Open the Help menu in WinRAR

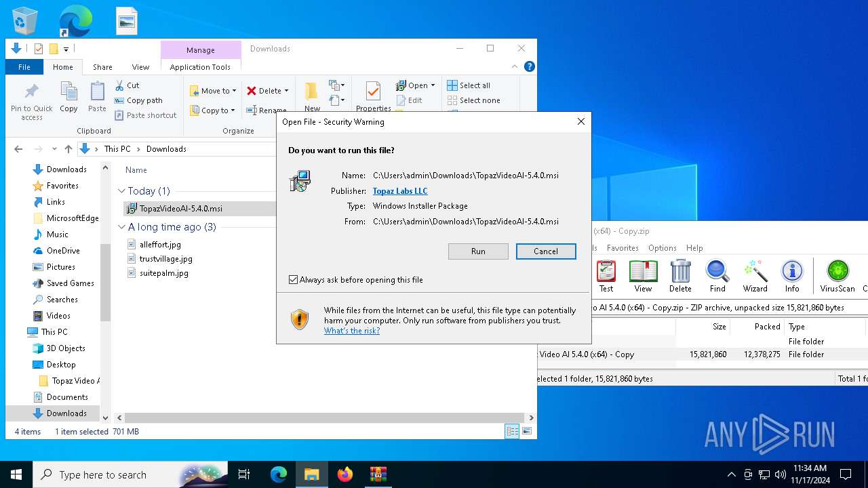tap(694, 248)
